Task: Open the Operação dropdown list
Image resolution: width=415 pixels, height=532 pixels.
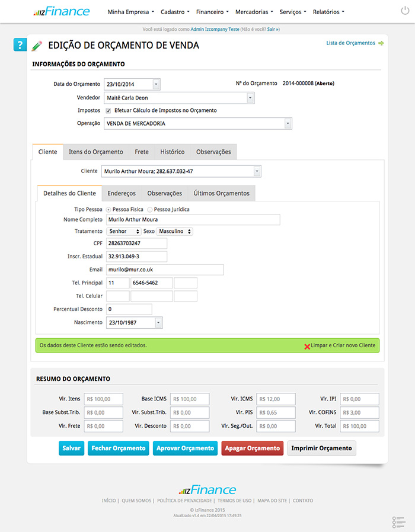Action: [288, 124]
